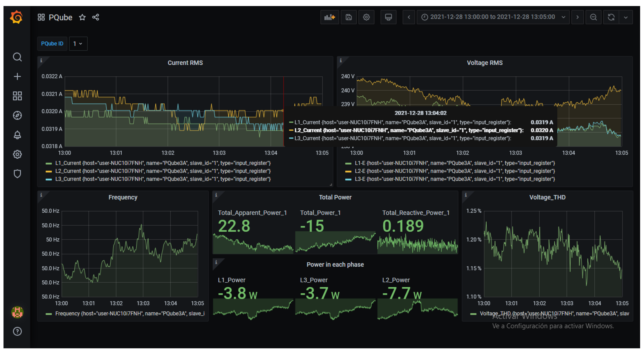Click the Grafana logo home icon
This screenshot has width=644, height=352.
point(17,17)
